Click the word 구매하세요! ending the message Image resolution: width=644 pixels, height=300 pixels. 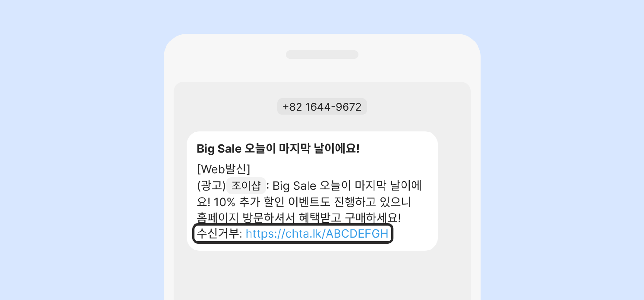(x=373, y=218)
